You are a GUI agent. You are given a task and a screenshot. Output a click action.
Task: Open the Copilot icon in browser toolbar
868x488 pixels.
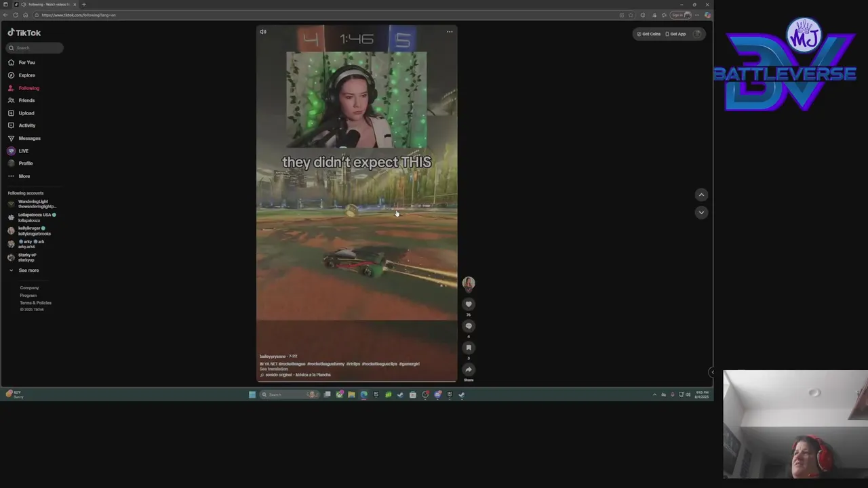(x=707, y=15)
